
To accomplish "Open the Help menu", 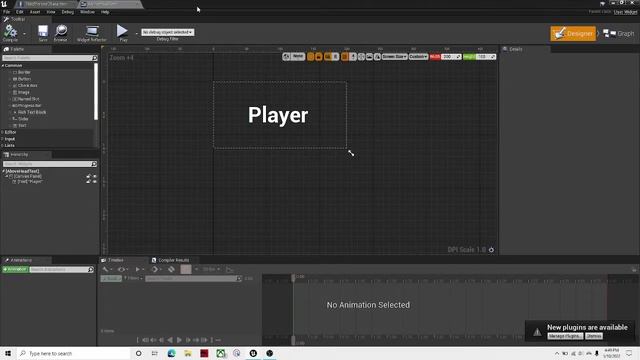I will (x=105, y=12).
